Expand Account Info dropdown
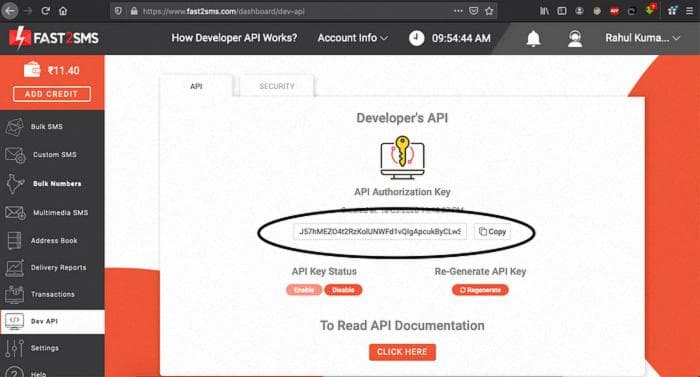This screenshot has width=700, height=377. point(352,38)
